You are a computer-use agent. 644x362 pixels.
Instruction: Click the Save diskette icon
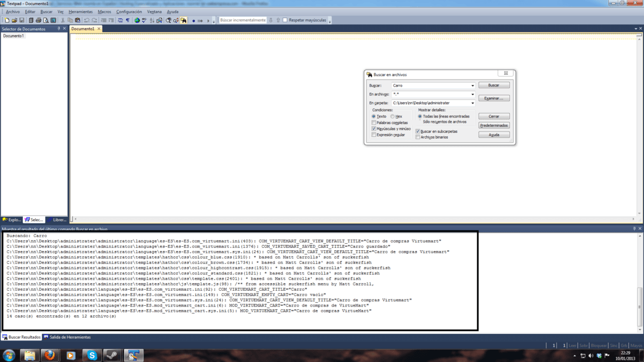coord(22,20)
